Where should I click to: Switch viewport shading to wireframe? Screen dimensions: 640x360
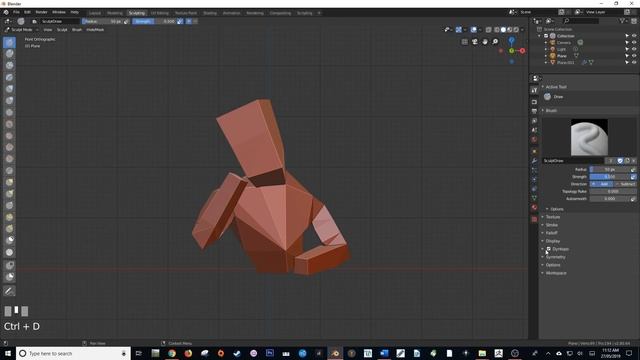tap(497, 29)
